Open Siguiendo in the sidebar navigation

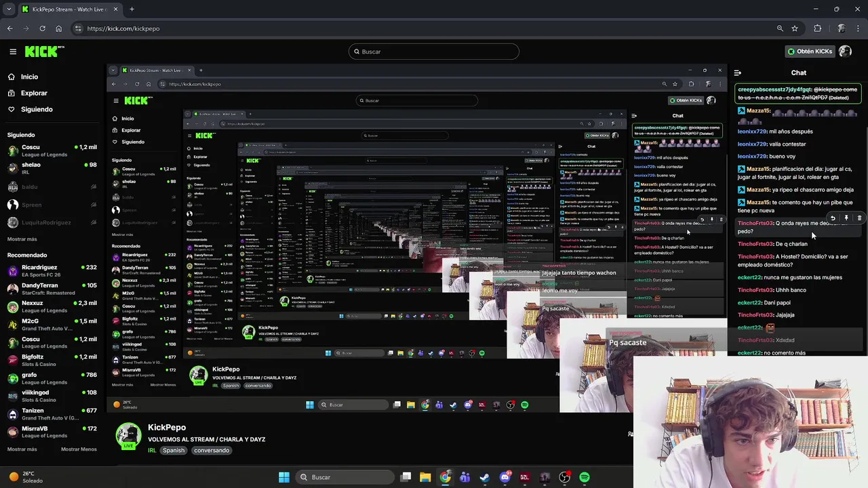pos(37,109)
